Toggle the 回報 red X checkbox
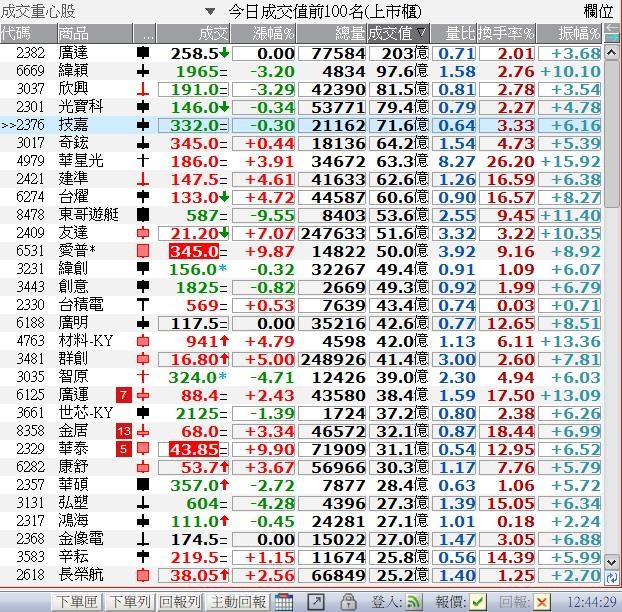 541,601
